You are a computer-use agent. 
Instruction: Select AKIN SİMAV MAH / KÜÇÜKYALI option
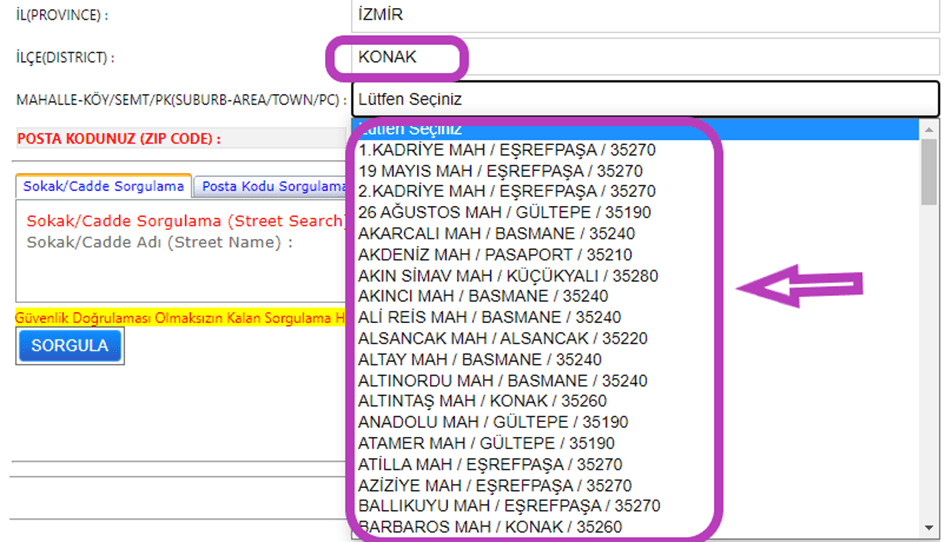click(508, 276)
